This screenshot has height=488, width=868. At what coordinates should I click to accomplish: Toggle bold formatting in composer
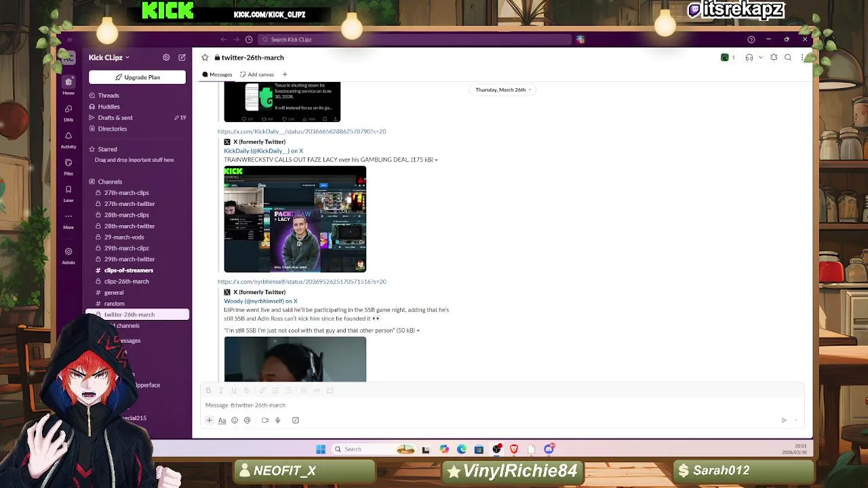point(208,390)
